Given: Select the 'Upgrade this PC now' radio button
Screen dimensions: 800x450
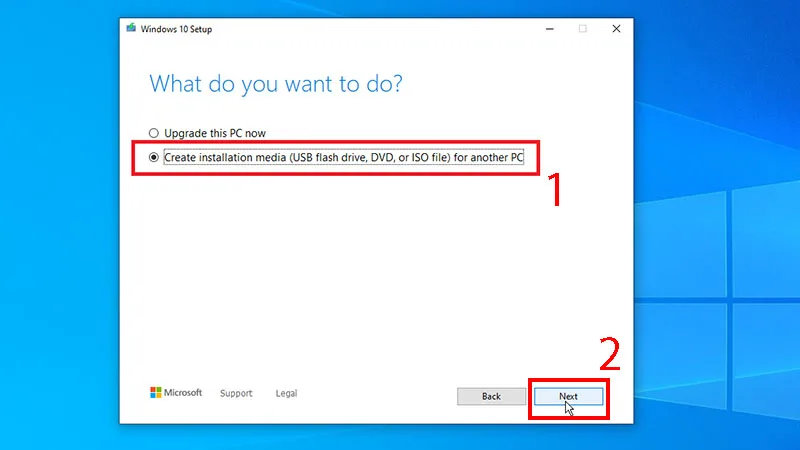Looking at the screenshot, I should (x=154, y=133).
